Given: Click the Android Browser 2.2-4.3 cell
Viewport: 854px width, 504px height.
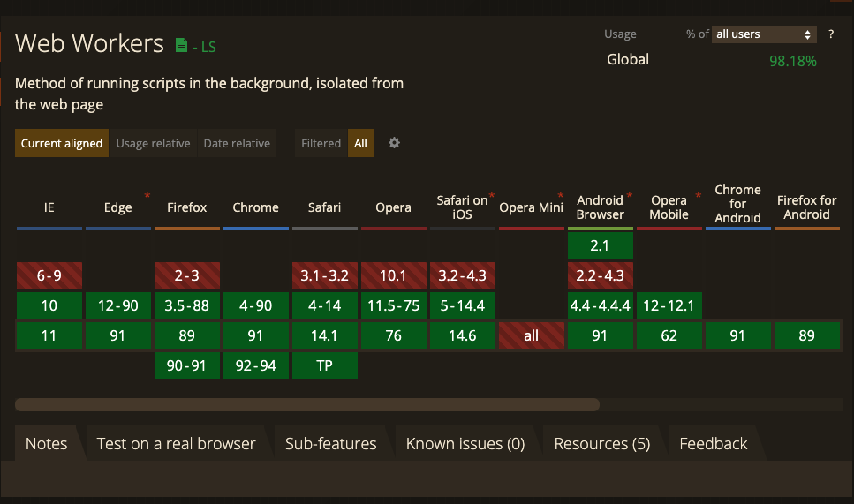Looking at the screenshot, I should click(601, 275).
